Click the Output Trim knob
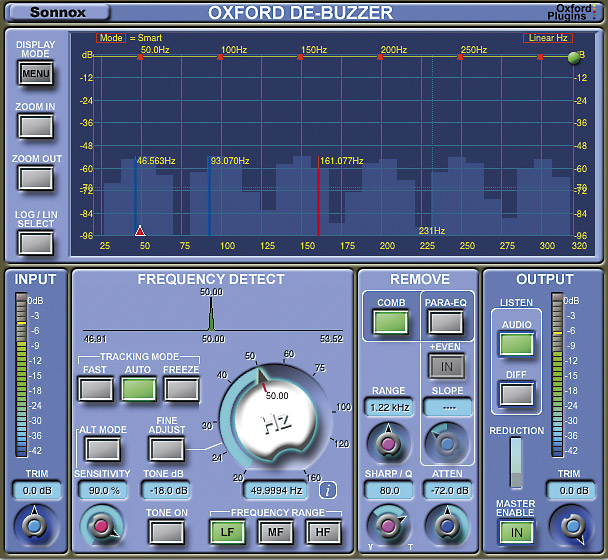The height and width of the screenshot is (560, 608). pyautogui.click(x=572, y=526)
